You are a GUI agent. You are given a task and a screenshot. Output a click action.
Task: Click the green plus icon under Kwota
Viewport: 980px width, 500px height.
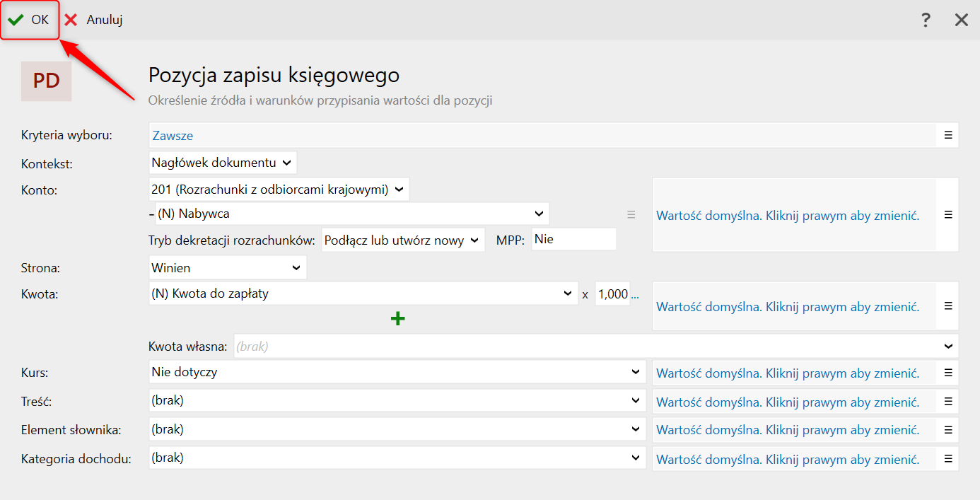pyautogui.click(x=398, y=319)
